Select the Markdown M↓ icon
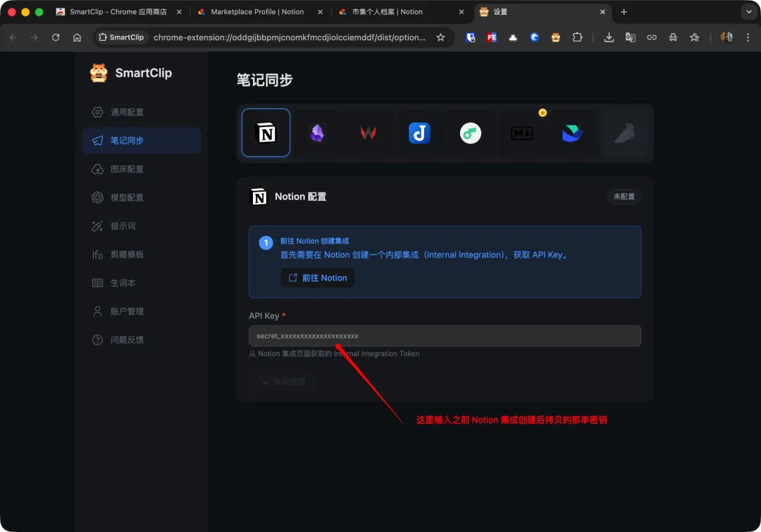This screenshot has width=761, height=532. pos(521,133)
